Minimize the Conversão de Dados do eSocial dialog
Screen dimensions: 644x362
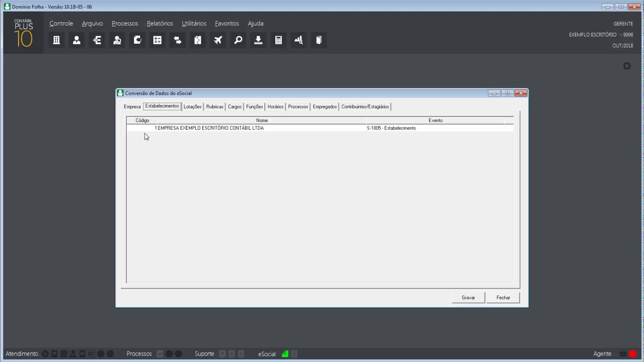tap(494, 93)
